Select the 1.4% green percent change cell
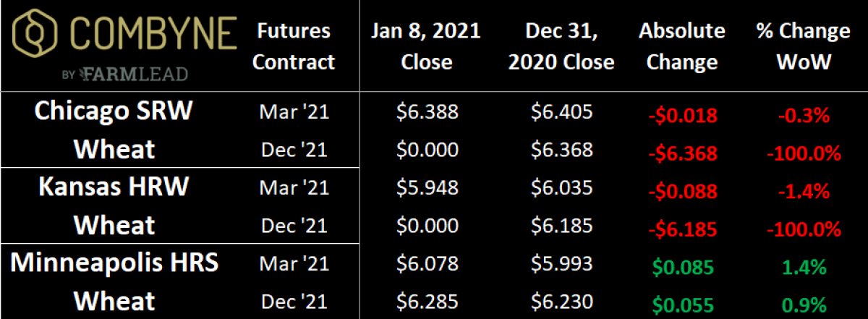 click(803, 266)
